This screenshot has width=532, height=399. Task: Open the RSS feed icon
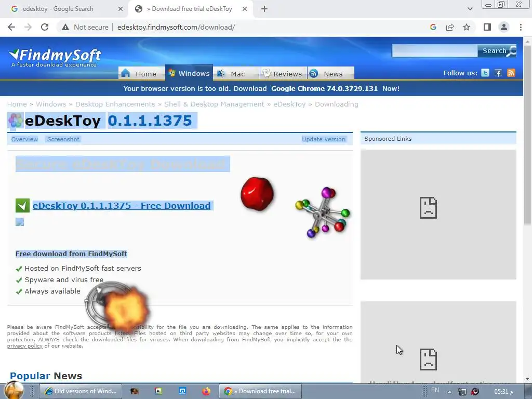[x=511, y=73]
